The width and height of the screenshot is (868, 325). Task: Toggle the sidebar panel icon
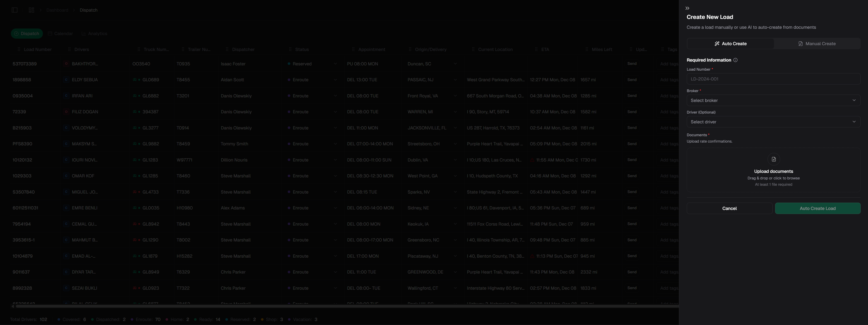[x=14, y=10]
